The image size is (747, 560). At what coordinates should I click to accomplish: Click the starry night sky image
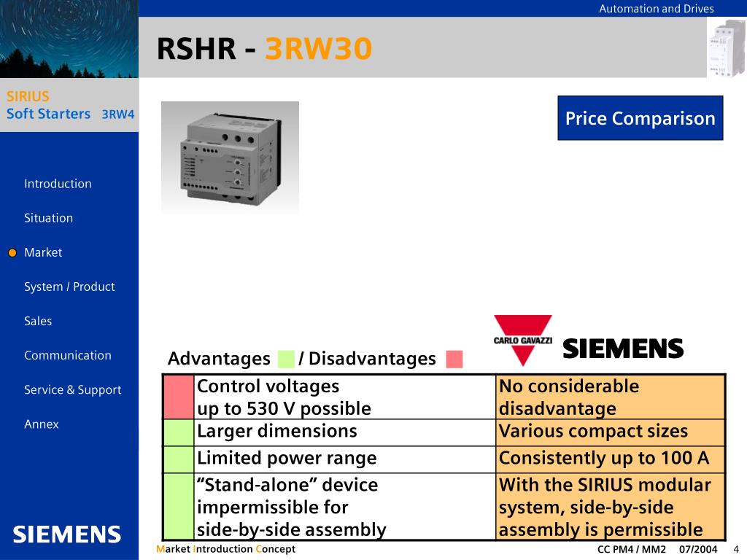point(69,39)
